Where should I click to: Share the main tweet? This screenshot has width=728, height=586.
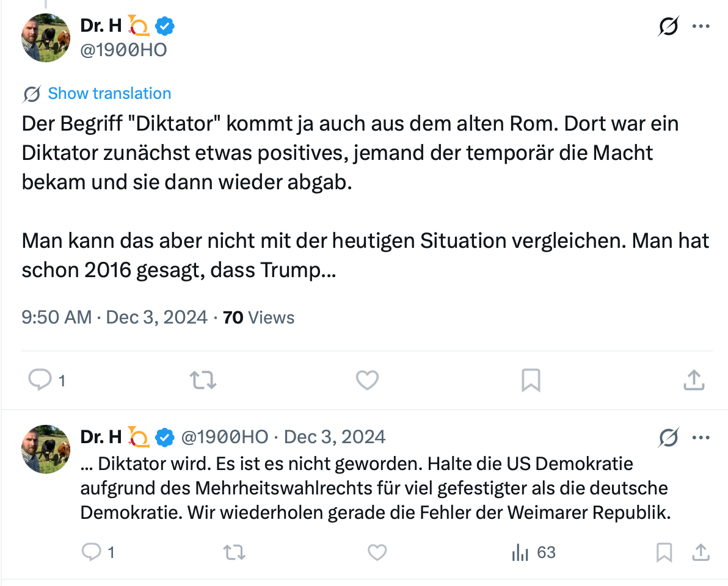[x=693, y=380]
